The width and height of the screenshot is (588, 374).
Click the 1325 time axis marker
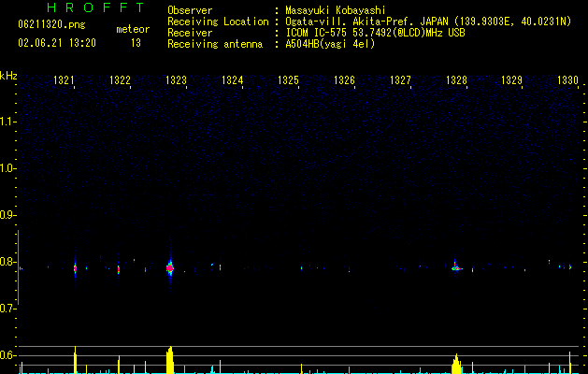click(x=288, y=80)
